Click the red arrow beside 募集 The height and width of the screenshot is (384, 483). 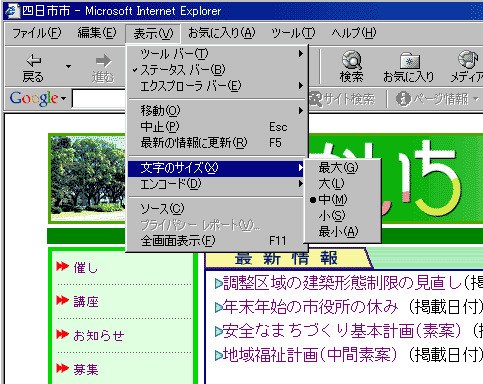(x=62, y=368)
